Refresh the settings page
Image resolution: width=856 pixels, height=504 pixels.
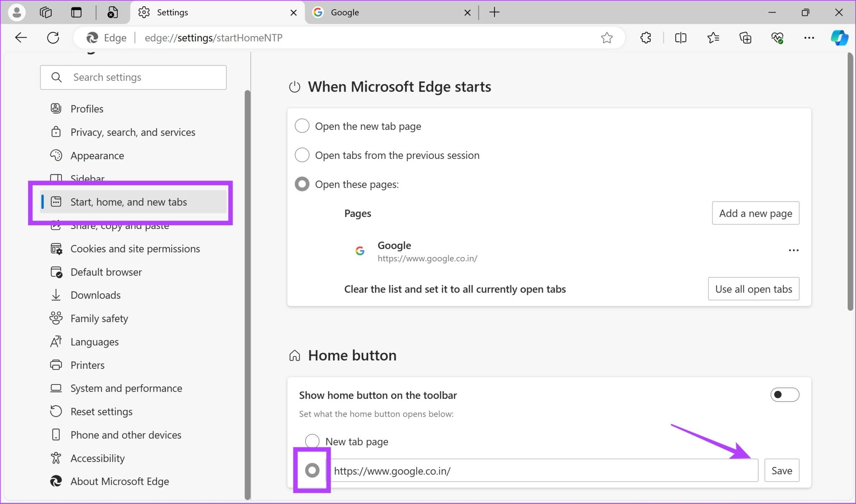[53, 37]
